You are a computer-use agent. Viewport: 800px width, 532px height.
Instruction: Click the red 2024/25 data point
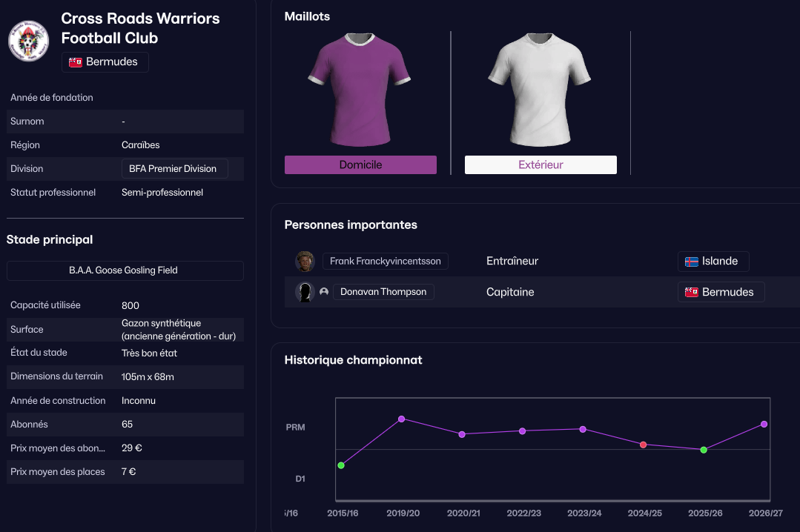(x=643, y=445)
